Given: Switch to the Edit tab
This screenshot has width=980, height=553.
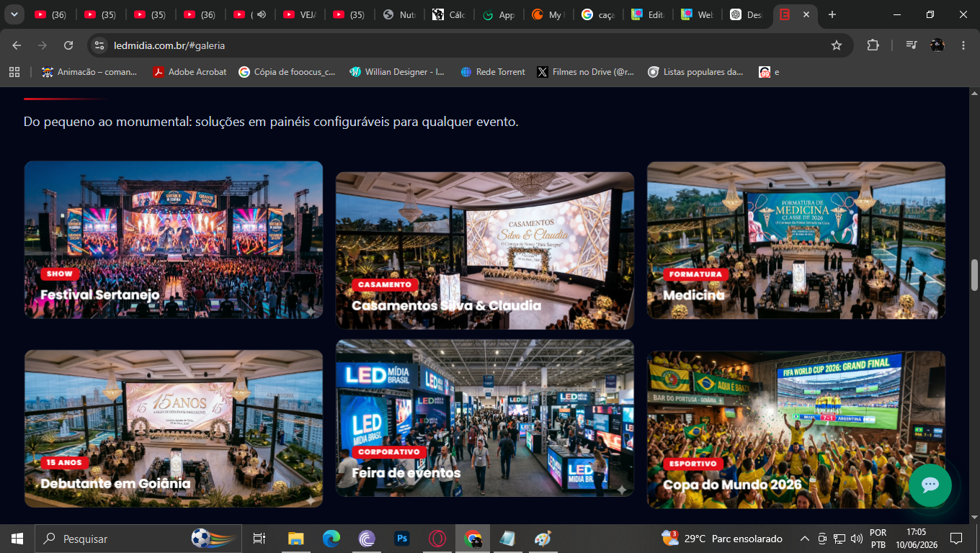Looking at the screenshot, I should coord(647,14).
